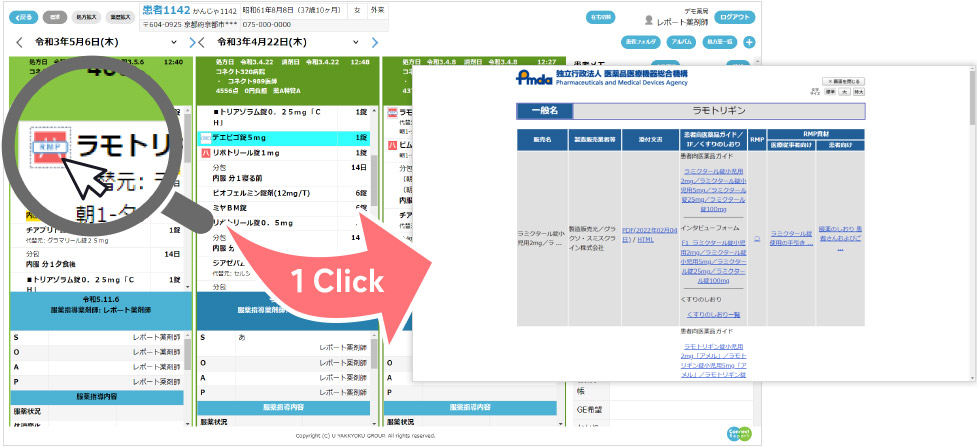
Task: Go to previous date before 令和3年4月22日
Action: coord(201,42)
